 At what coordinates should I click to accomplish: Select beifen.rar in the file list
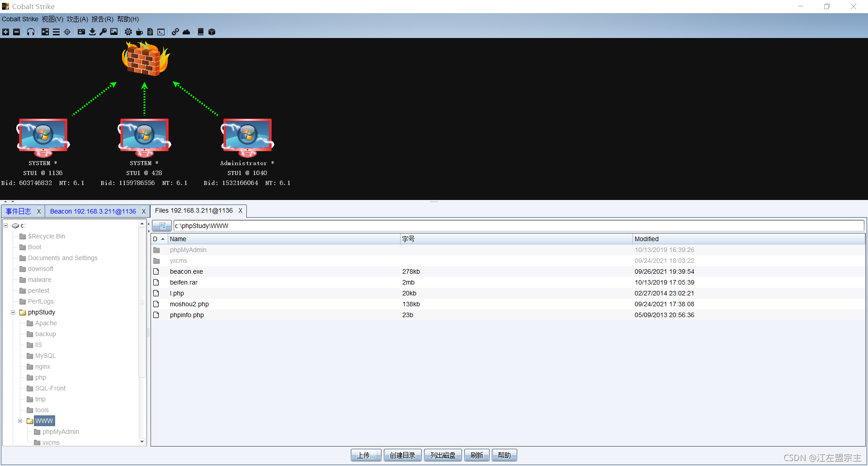(508, 282)
